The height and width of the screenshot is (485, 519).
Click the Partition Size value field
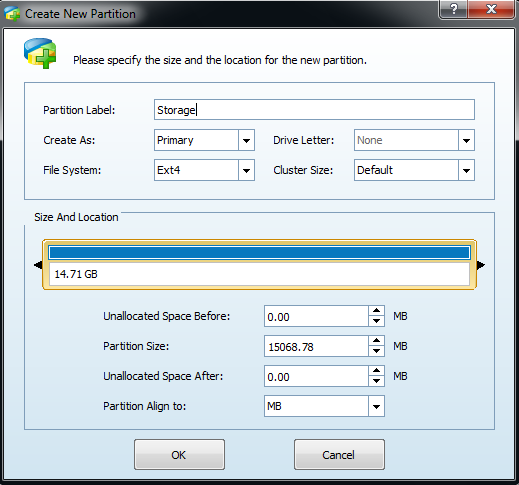click(x=316, y=346)
